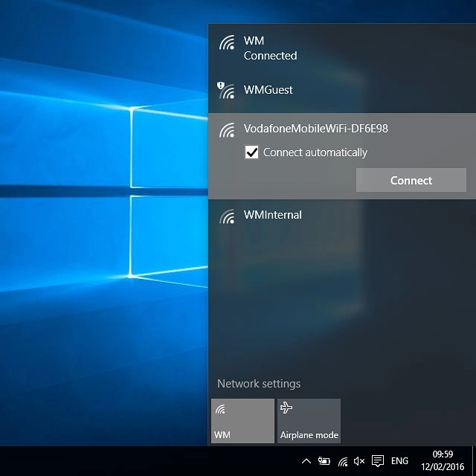Open the Action Center notifications icon
Image resolution: width=476 pixels, height=476 pixels.
point(378,461)
